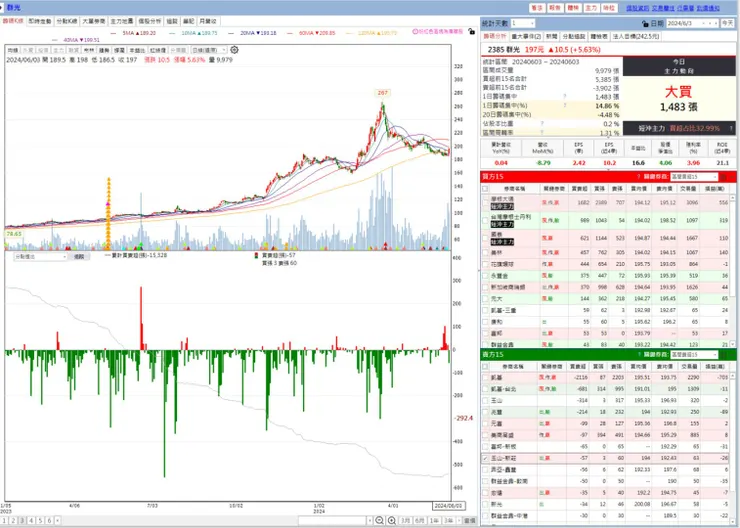Click help icon in 當沖主力 banner
The height and width of the screenshot is (528, 740).
731,128
